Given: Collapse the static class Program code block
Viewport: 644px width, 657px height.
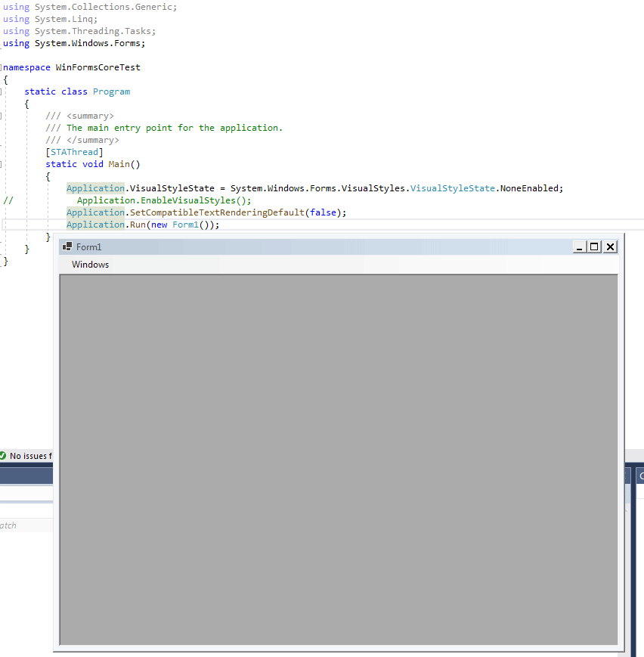Looking at the screenshot, I should [x=2, y=91].
